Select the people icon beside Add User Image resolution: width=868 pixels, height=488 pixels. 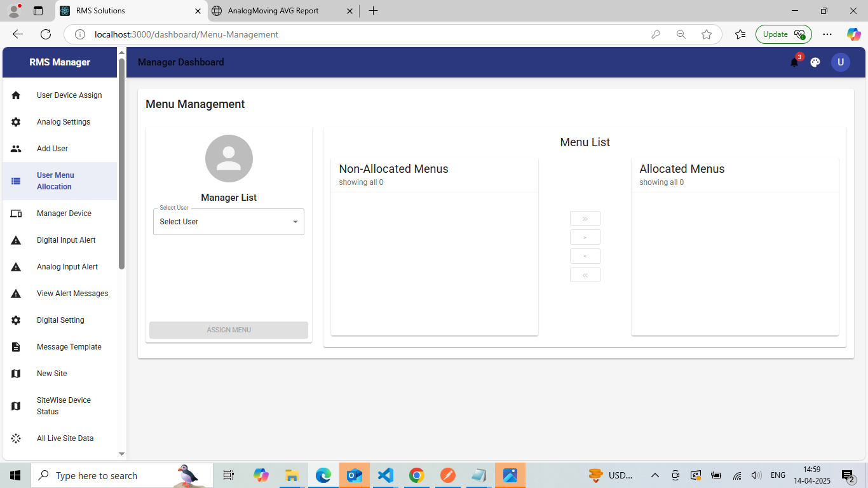coord(16,149)
